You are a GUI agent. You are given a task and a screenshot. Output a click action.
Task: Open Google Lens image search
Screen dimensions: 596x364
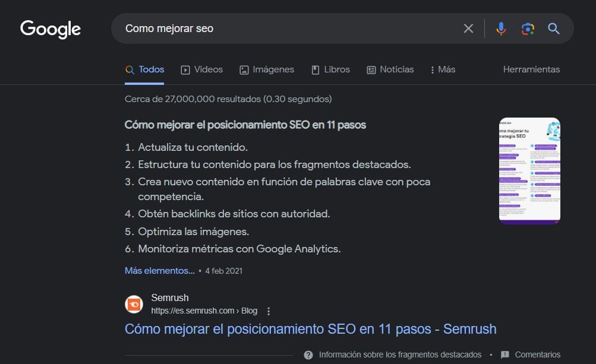pos(528,29)
